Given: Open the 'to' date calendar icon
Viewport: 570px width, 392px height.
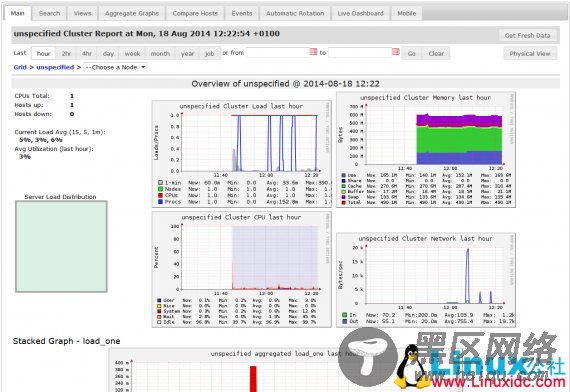Looking at the screenshot, I should pyautogui.click(x=396, y=52).
